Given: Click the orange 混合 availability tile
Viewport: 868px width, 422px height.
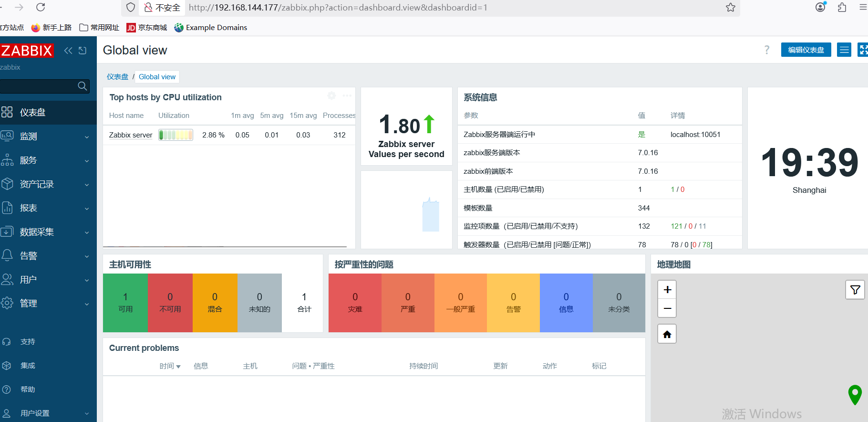Looking at the screenshot, I should [215, 303].
